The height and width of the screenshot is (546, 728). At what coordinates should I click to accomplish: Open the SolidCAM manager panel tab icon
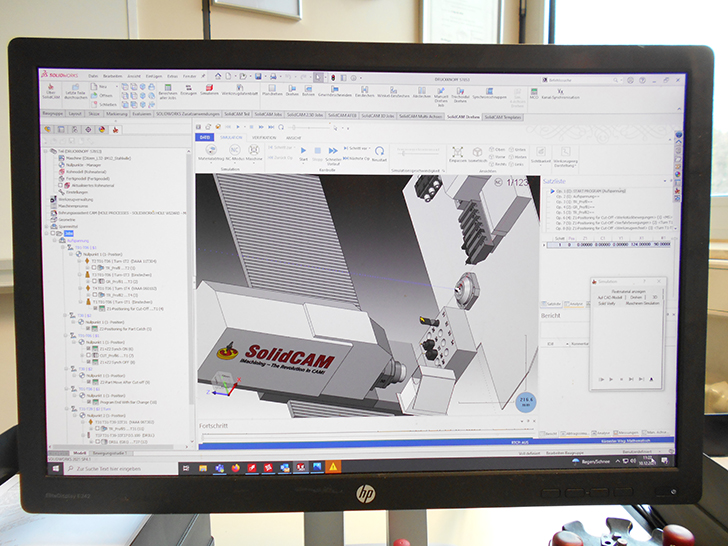click(115, 130)
